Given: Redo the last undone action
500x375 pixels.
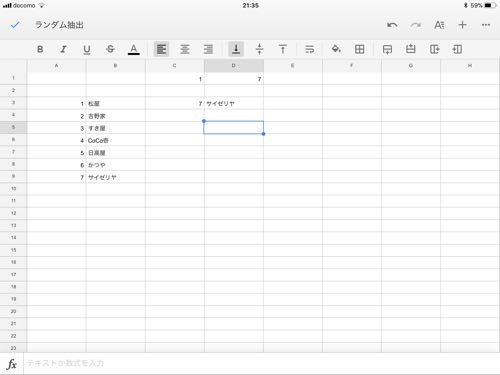Looking at the screenshot, I should click(415, 25).
